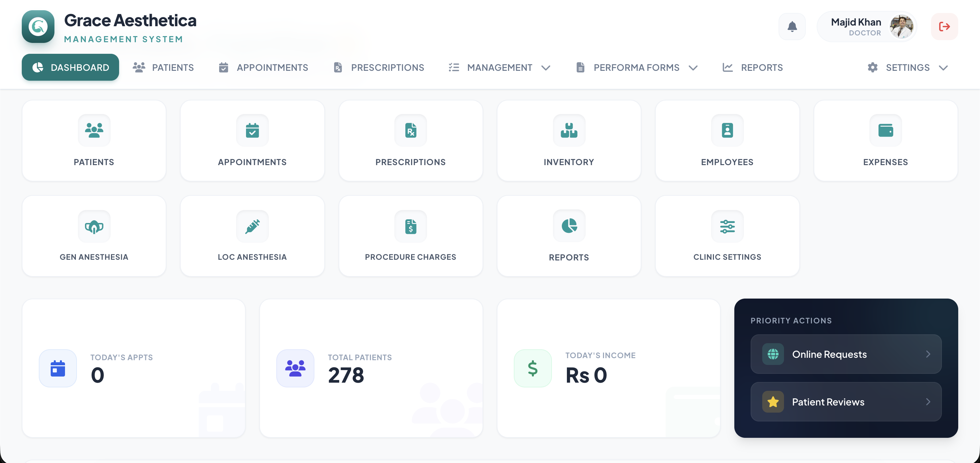
Task: Expand the Settings menu chevron
Action: (x=943, y=68)
